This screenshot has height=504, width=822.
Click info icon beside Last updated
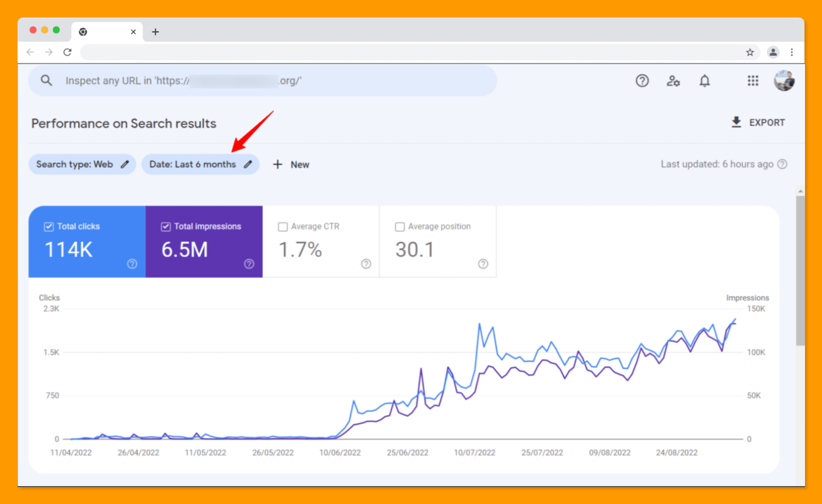point(782,164)
